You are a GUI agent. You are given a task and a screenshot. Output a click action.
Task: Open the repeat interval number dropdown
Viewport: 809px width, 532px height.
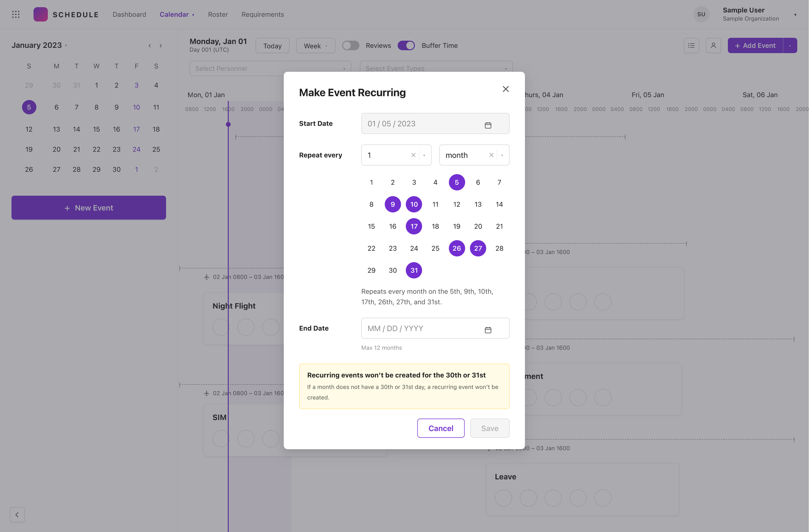tap(424, 155)
